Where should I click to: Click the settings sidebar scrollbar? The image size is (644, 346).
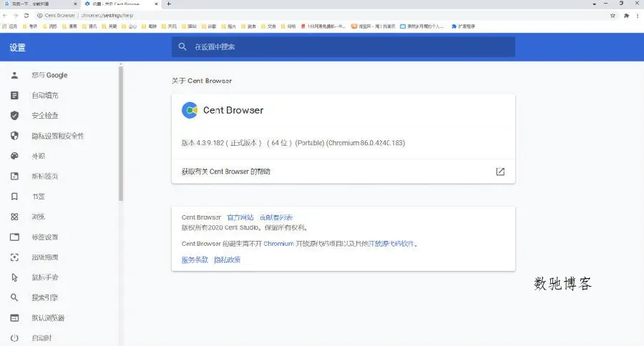pos(121,134)
